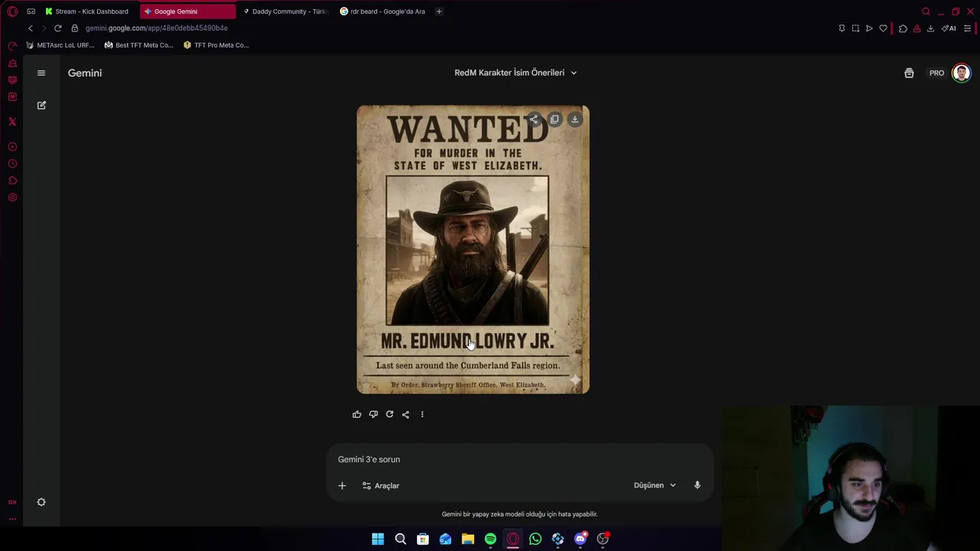Screen dimensions: 980x551
Task: Share the response via the share icon below the image
Action: (x=406, y=414)
